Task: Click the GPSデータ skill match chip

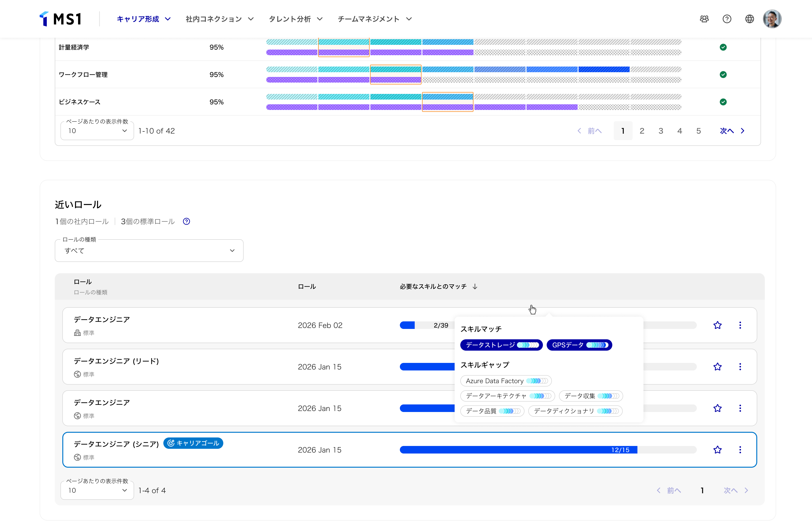Action: coord(579,345)
